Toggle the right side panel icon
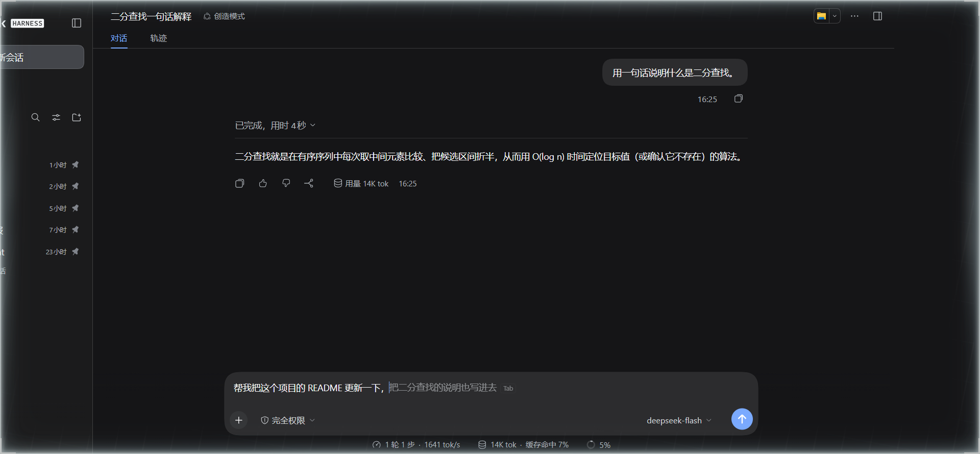Image resolution: width=980 pixels, height=454 pixels. tap(877, 16)
